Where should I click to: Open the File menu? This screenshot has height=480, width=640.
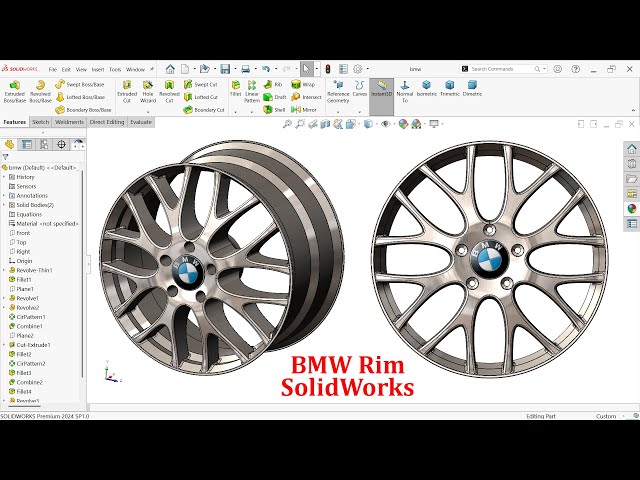(53, 70)
